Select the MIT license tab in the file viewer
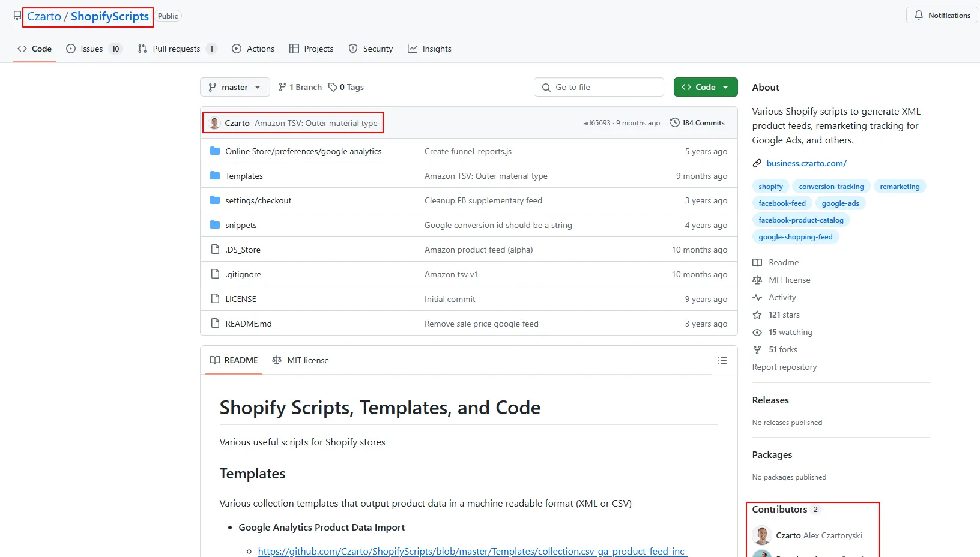980x557 pixels. click(x=300, y=360)
